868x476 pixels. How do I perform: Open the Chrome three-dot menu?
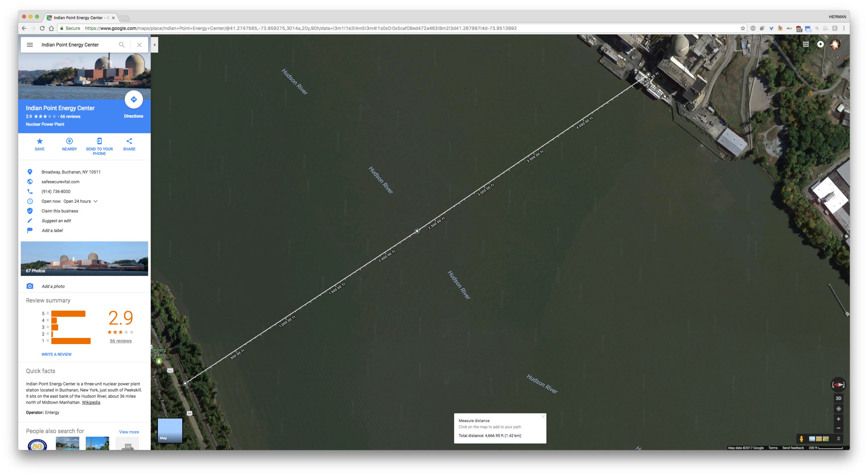pyautogui.click(x=844, y=28)
